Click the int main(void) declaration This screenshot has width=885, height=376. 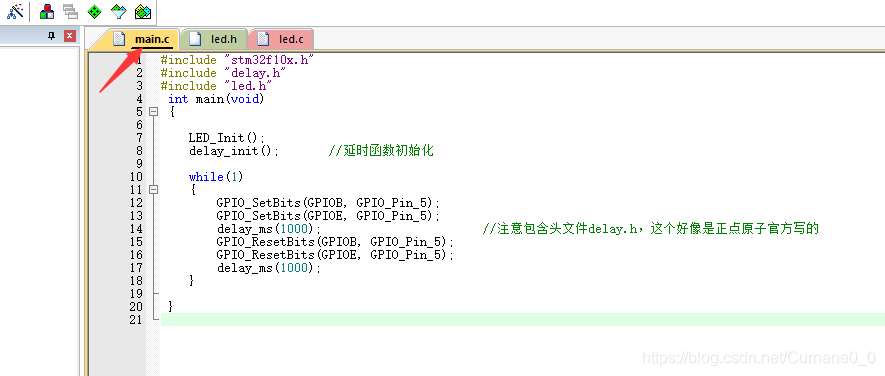tap(216, 99)
